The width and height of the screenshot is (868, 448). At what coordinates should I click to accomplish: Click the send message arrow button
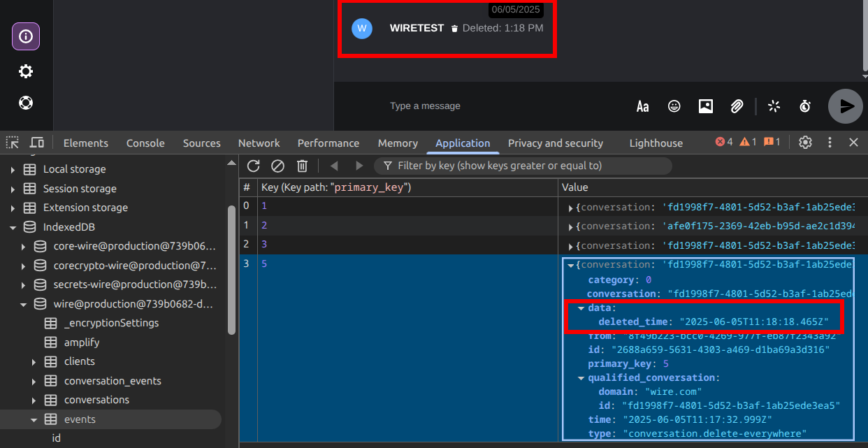point(846,106)
